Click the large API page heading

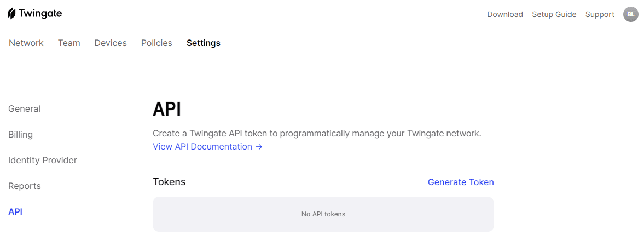pos(167,109)
